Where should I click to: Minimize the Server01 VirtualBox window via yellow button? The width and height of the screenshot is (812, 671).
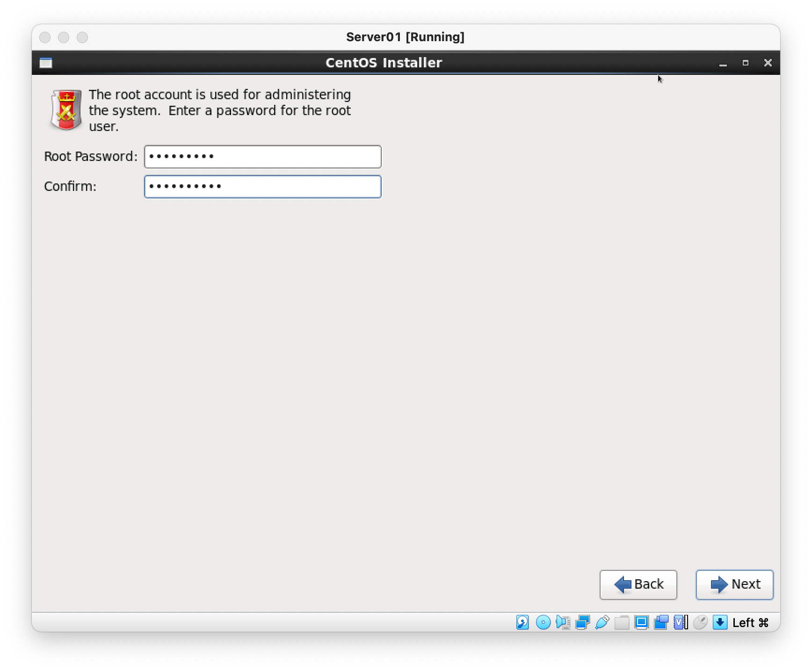click(x=64, y=37)
